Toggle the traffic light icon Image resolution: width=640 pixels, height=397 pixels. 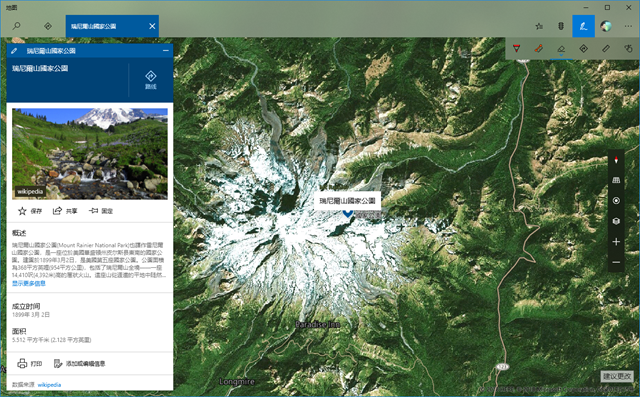click(561, 26)
